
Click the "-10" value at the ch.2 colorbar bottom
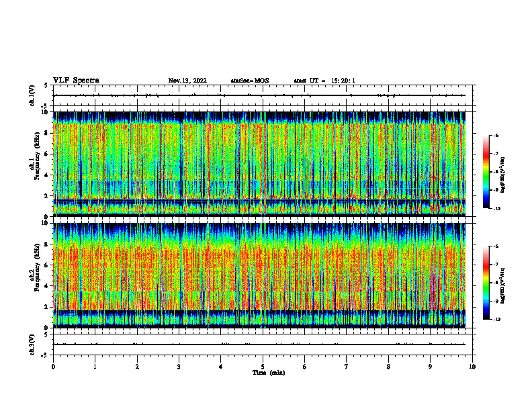(497, 320)
